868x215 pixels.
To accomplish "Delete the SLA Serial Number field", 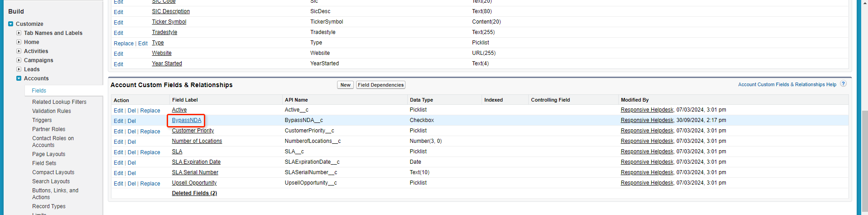I will coord(131,173).
